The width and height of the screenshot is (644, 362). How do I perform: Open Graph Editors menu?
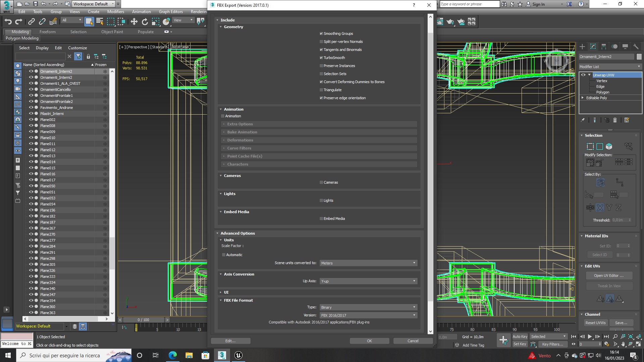pos(171,12)
